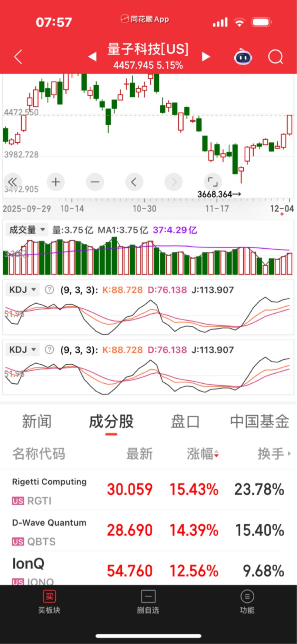This screenshot has height=644, width=297.
Task: Tap the 名称代码 column header
Action: [x=39, y=454]
